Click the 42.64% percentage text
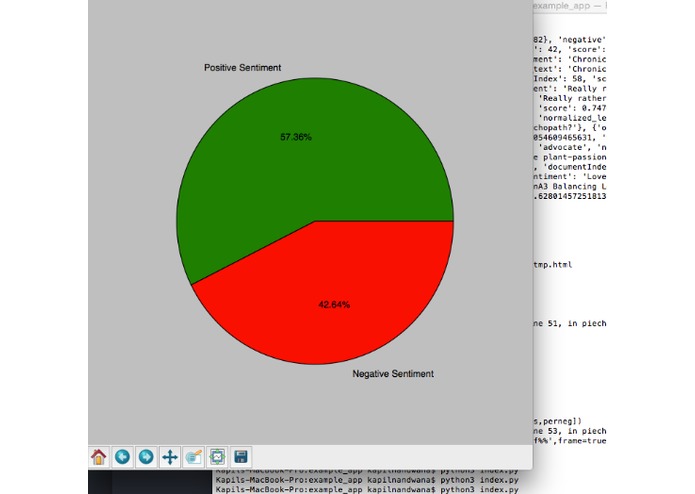This screenshot has width=695, height=494. point(334,305)
